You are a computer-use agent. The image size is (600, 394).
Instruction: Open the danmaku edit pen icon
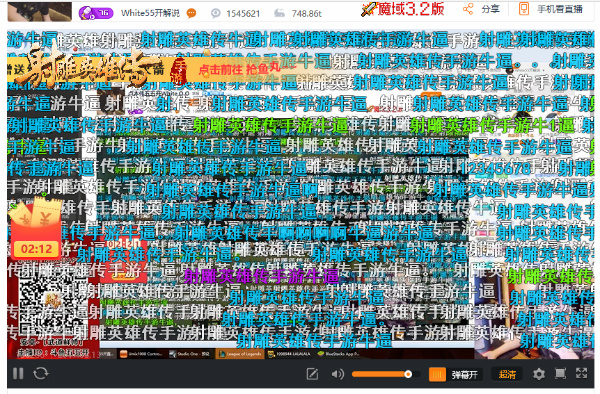[312, 374]
